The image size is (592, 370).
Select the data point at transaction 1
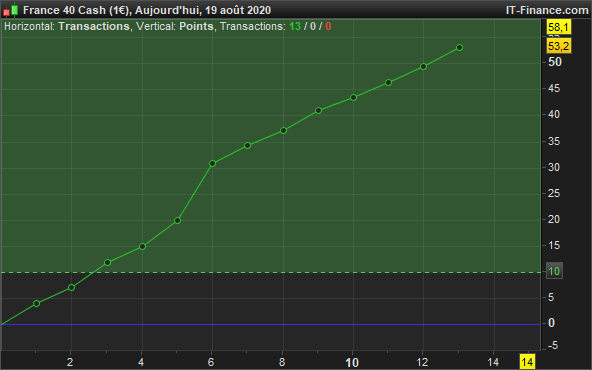[x=36, y=304]
